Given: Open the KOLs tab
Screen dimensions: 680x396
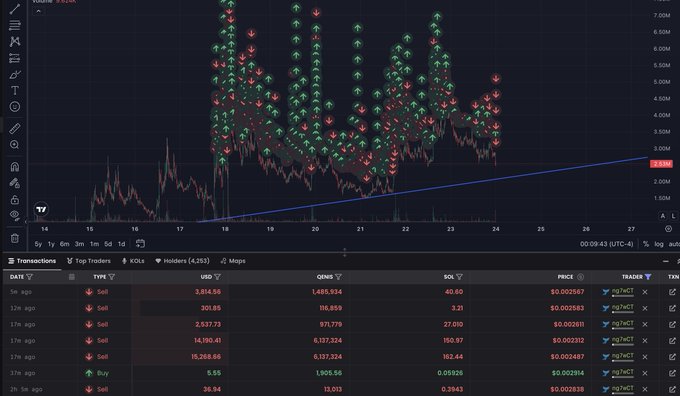Looking at the screenshot, I should click(133, 261).
